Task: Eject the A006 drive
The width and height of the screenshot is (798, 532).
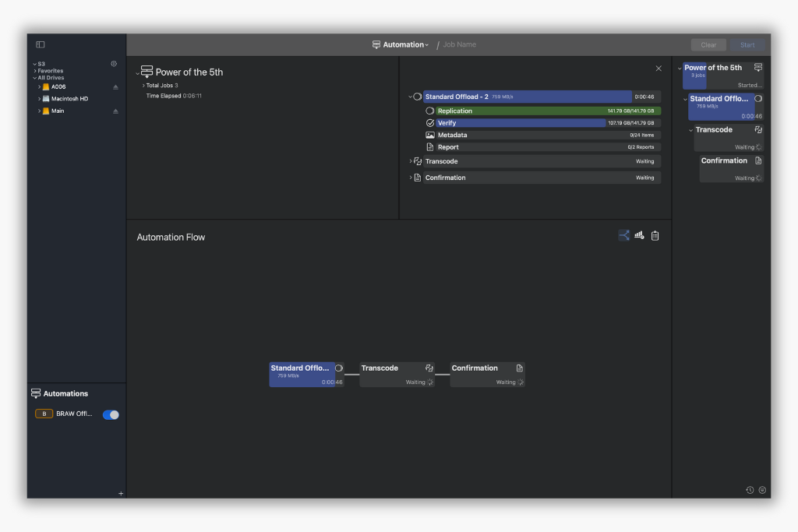Action: click(115, 87)
